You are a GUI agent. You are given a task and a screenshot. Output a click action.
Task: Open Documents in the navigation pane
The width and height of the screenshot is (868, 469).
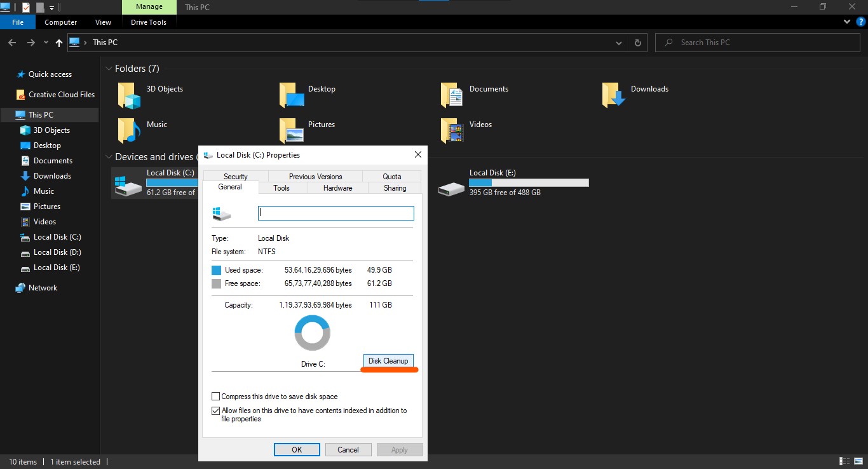tap(53, 161)
